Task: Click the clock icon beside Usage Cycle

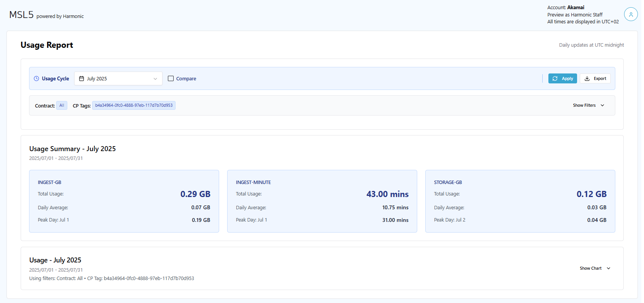Action: pos(36,78)
